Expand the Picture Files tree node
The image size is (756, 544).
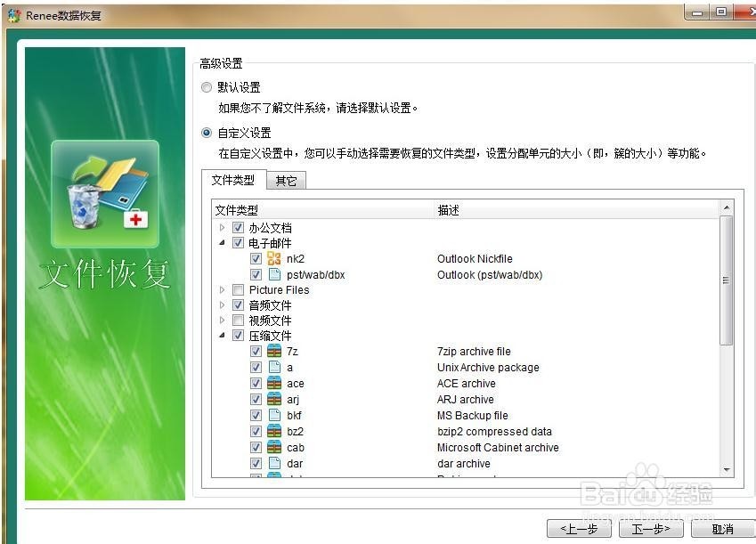(222, 290)
